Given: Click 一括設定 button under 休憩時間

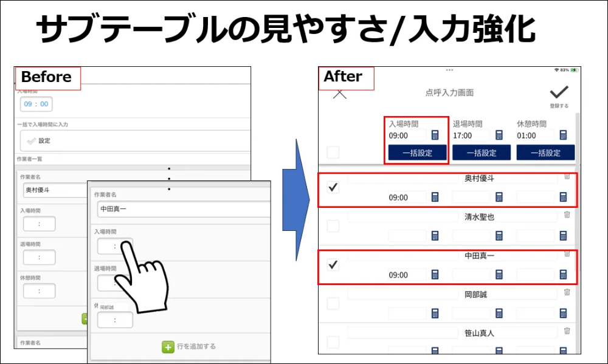Looking at the screenshot, I should 545,153.
